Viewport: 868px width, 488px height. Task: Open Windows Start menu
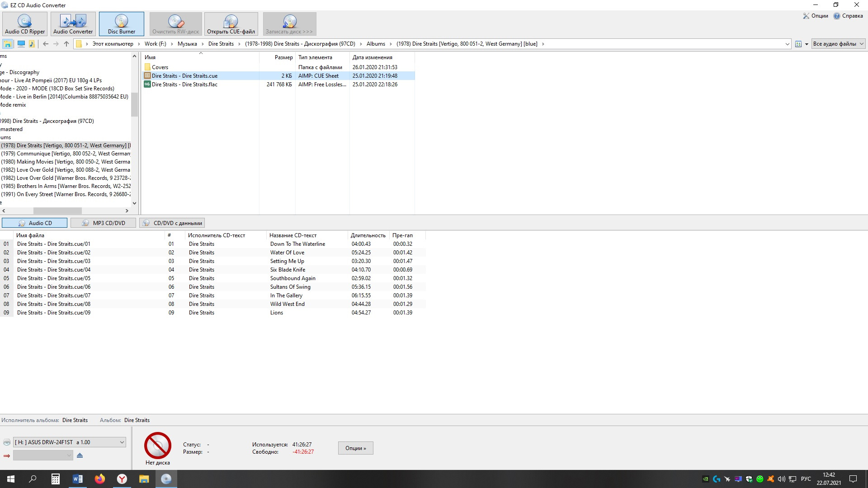click(x=11, y=479)
